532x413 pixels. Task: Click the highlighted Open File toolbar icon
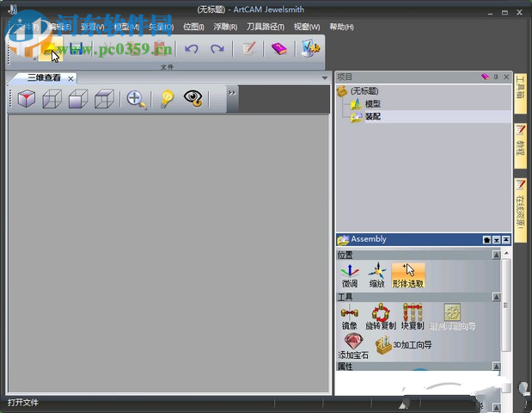coord(51,49)
